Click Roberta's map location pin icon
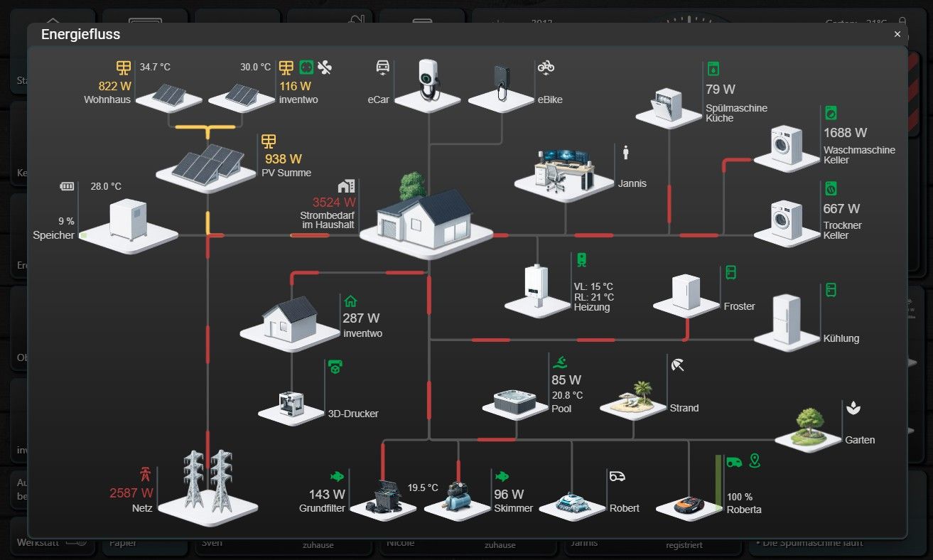 tap(755, 461)
